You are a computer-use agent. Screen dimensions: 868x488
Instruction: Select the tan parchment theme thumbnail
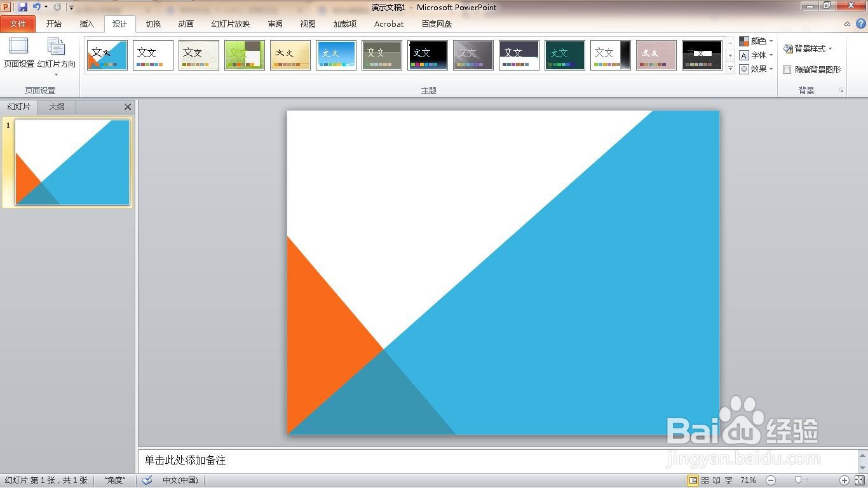[x=290, y=55]
